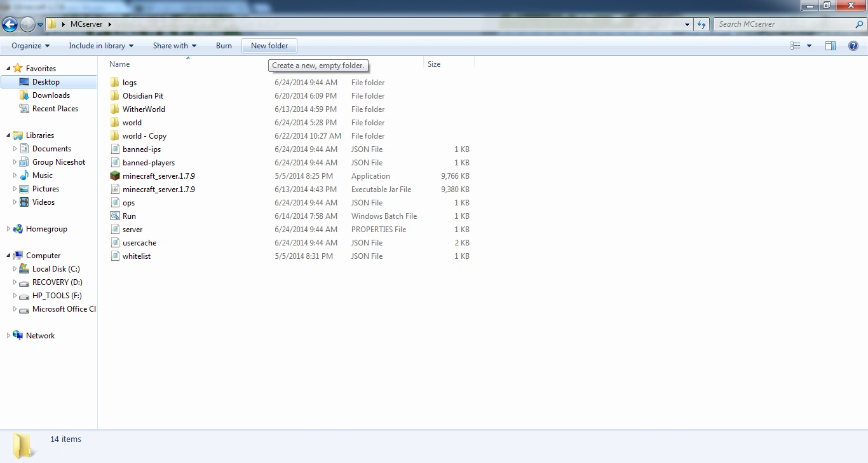
Task: Open the recent pages dropdown arrow
Action: (41, 25)
